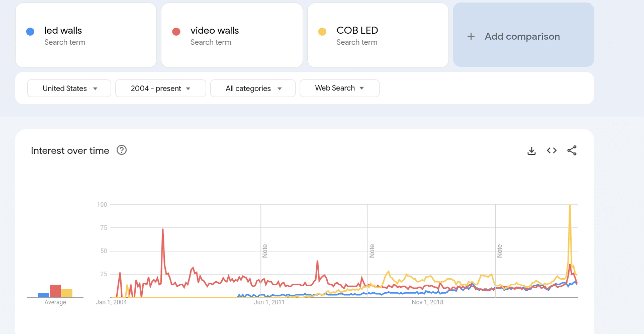644x334 pixels.
Task: Click the first Note marker near 2011
Action: 265,251
